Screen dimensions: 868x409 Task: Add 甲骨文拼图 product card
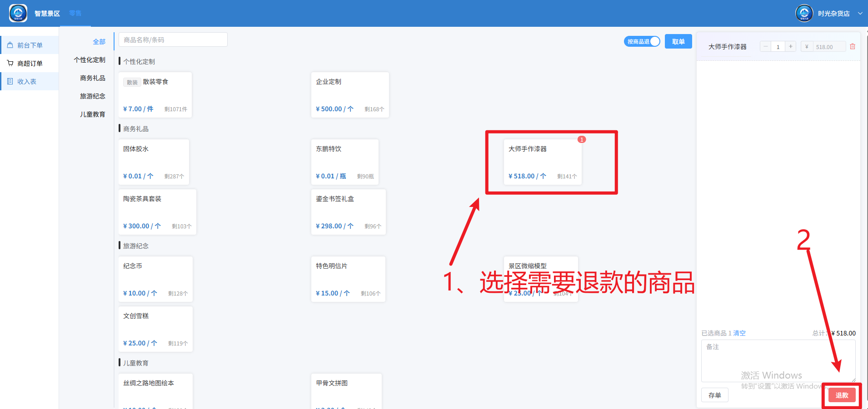tap(346, 391)
